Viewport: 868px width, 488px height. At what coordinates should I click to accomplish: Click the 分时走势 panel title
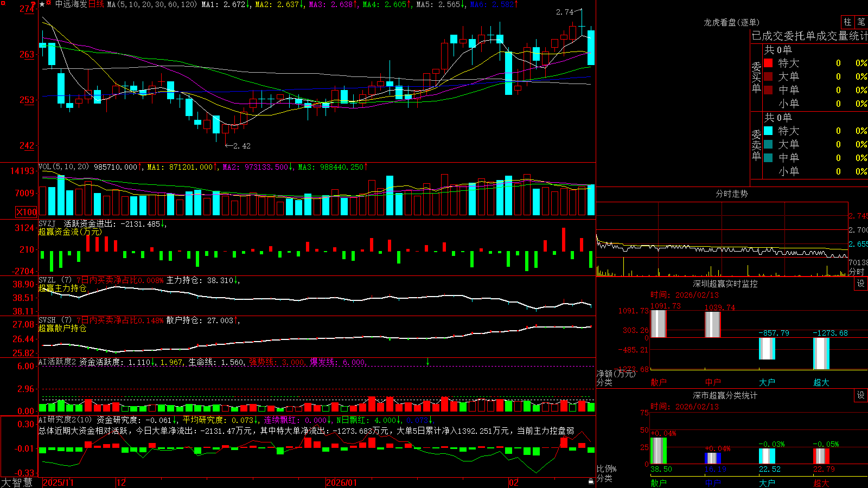(x=731, y=194)
